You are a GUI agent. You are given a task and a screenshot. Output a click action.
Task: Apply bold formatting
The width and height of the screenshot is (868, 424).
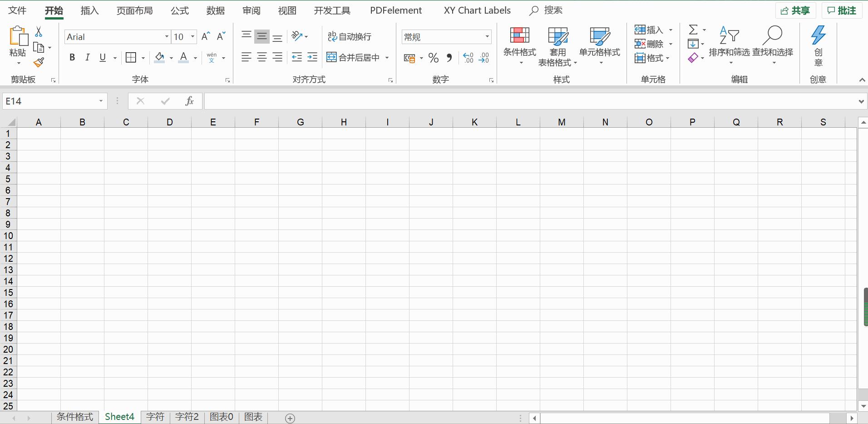click(x=72, y=57)
